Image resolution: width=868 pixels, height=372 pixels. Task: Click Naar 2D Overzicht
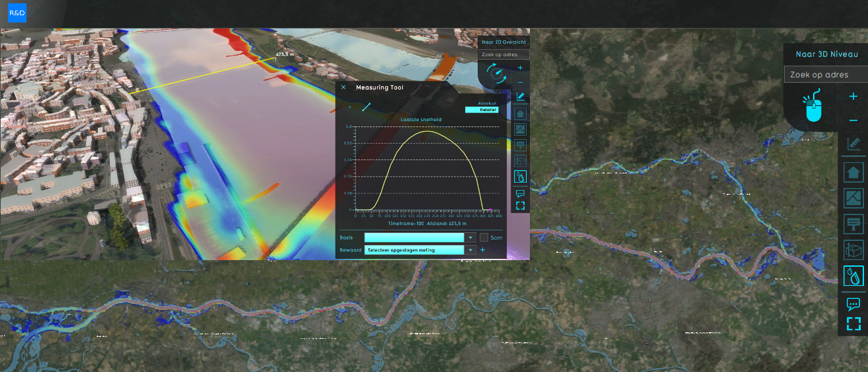[503, 42]
